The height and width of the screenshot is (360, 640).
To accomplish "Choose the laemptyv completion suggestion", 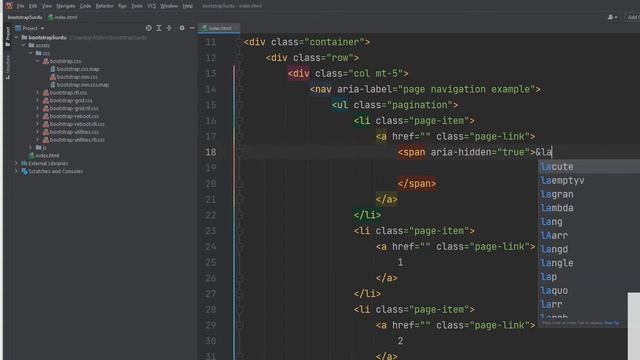I will coord(589,180).
